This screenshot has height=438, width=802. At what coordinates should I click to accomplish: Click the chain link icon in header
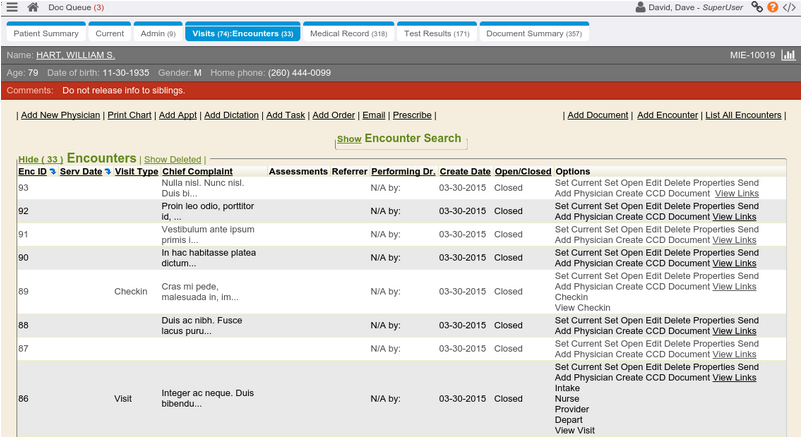coord(757,7)
